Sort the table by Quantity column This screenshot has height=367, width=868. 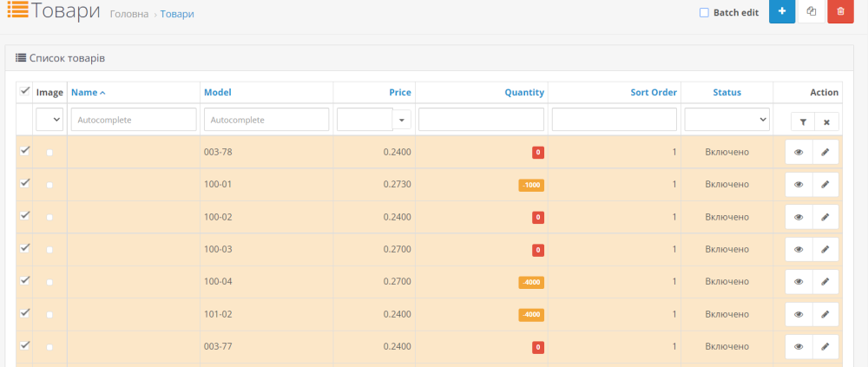523,92
